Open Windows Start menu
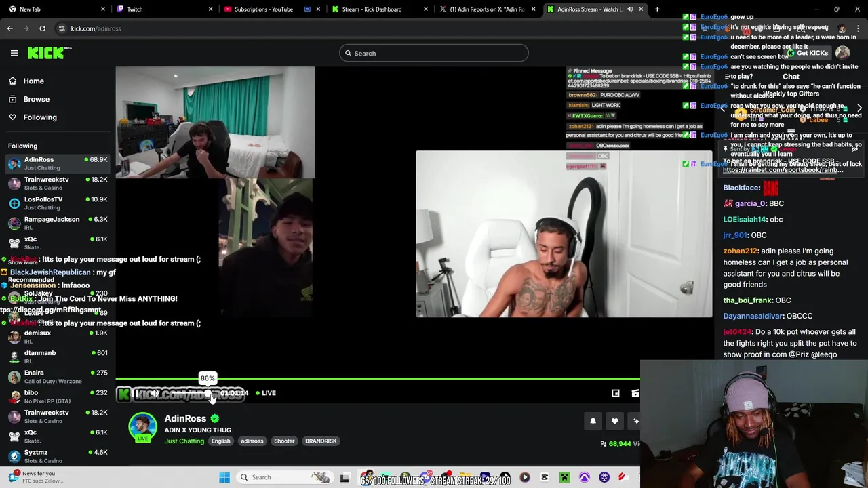 224,477
